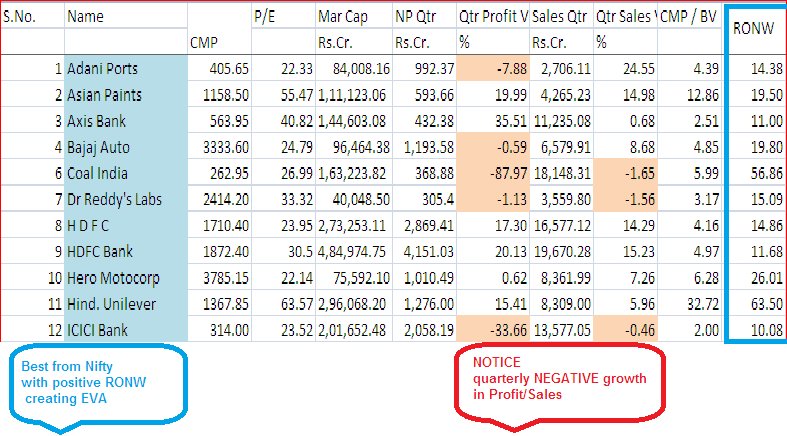Select the 'Qtr Profit V' header cell

tap(493, 16)
